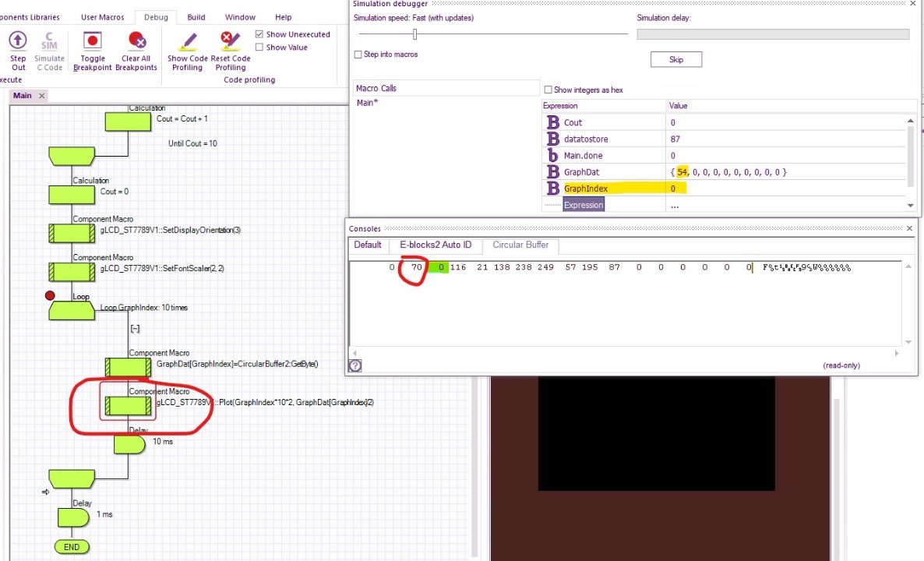The width and height of the screenshot is (924, 561).
Task: Check Step into macros option
Action: pyautogui.click(x=358, y=55)
